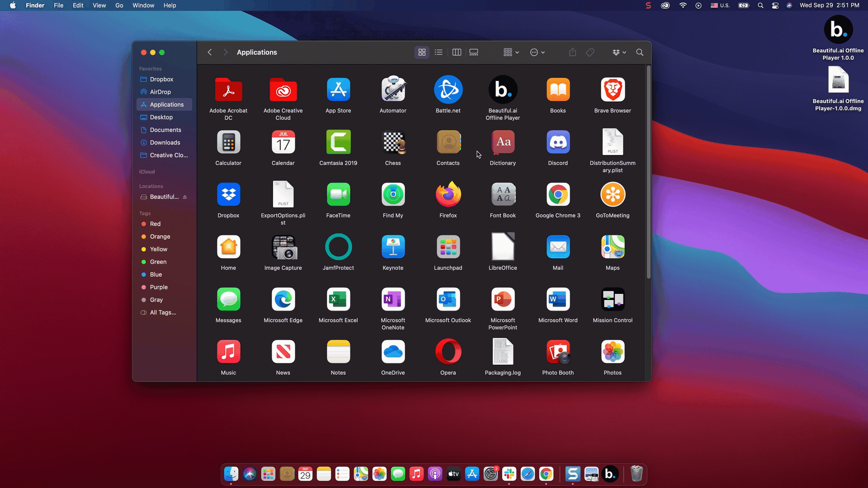Select the Opera app icon
Screen dimensions: 868x488
pos(448,352)
